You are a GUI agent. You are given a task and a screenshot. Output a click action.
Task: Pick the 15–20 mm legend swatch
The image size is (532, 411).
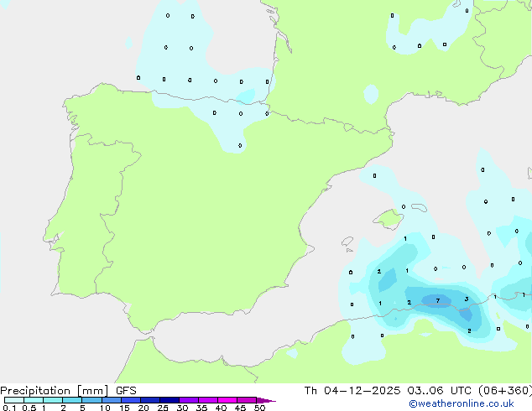click(x=131, y=400)
